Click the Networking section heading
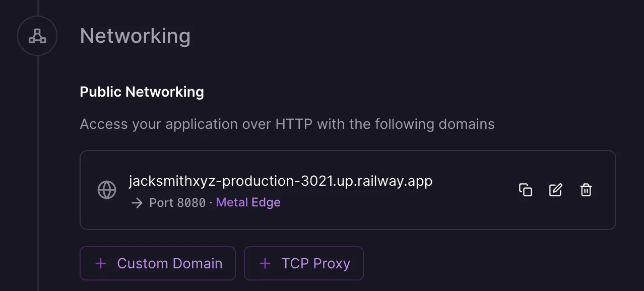This screenshot has height=291, width=644. 135,36
